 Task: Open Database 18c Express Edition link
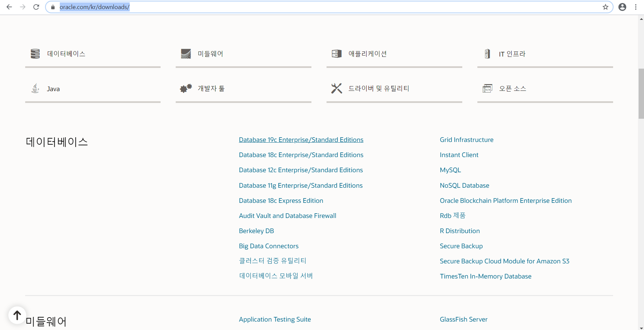coord(281,200)
